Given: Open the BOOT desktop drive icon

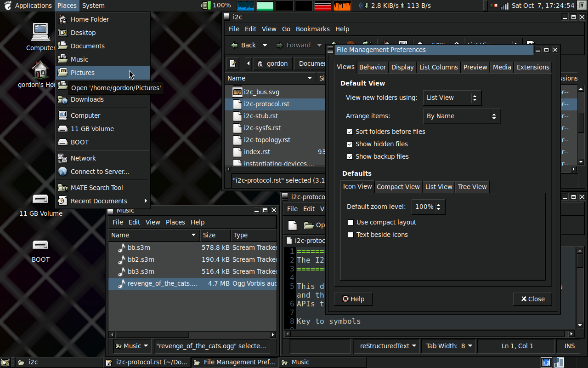Looking at the screenshot, I should (x=40, y=245).
